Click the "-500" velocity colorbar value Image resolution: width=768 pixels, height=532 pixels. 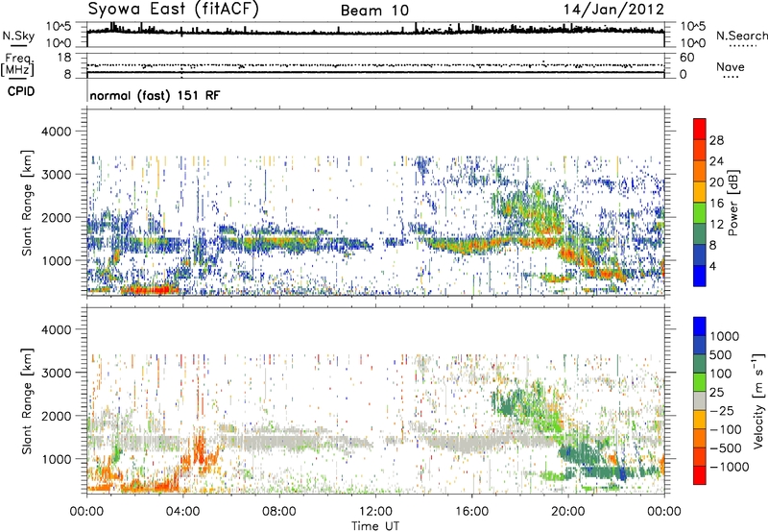pyautogui.click(x=726, y=448)
